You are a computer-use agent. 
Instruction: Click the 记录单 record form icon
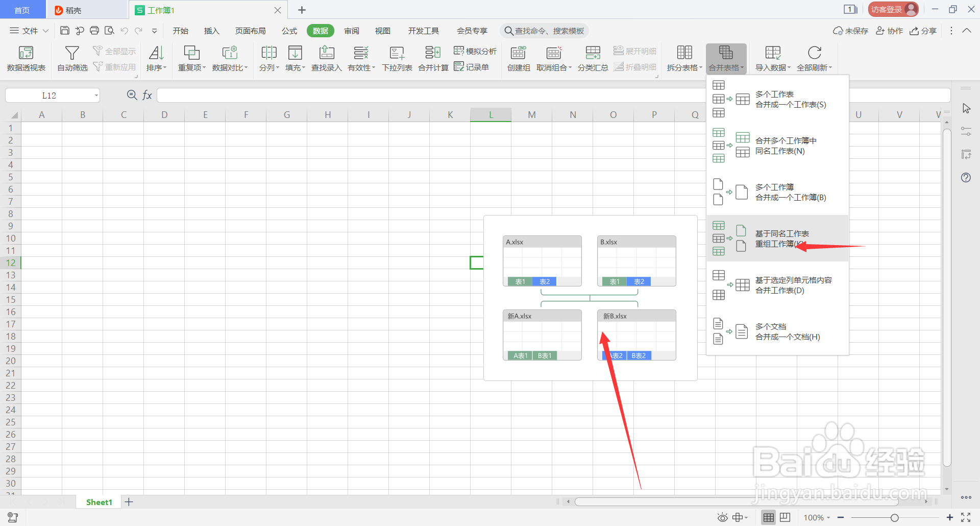coord(459,66)
